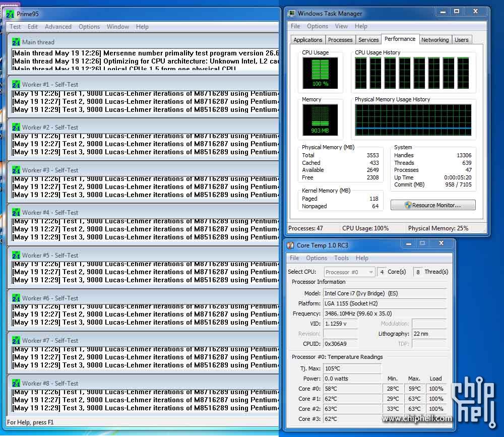Click the Handles value 13306
Image resolution: width=504 pixels, height=437 pixels.
tap(464, 155)
